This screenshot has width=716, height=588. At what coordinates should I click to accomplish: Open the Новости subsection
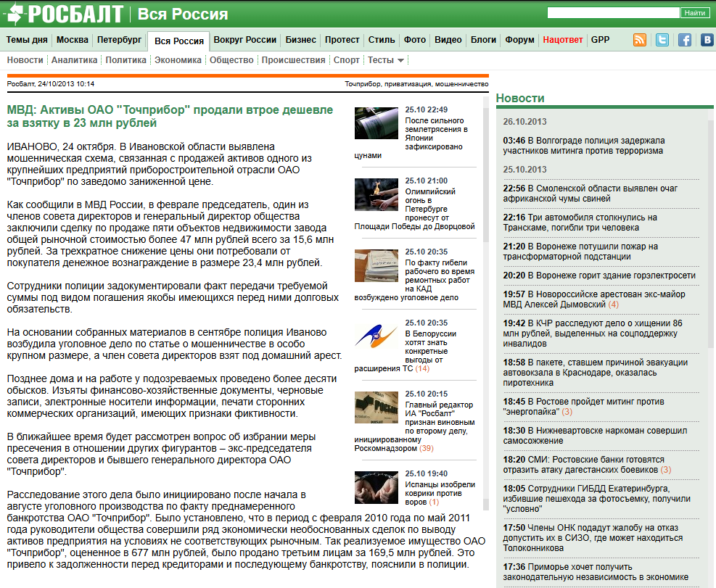[x=25, y=59]
